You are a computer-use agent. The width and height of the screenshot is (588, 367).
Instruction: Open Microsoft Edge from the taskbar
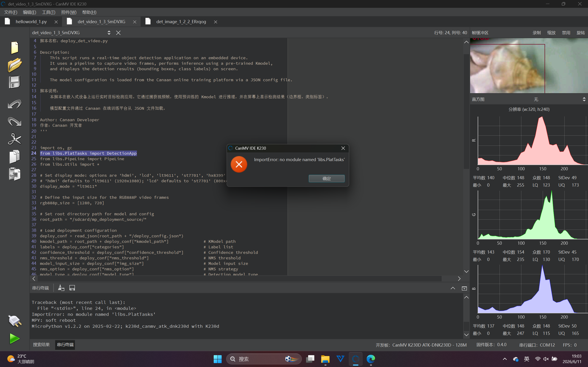point(371,359)
